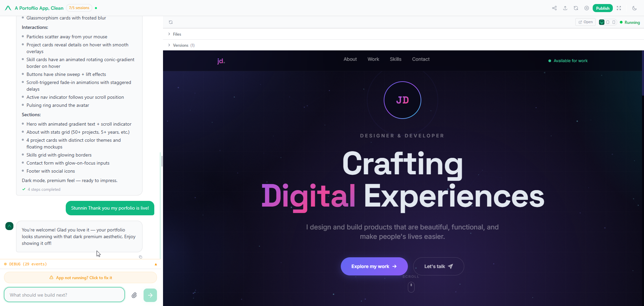Click the Explore my work button
This screenshot has height=306, width=644.
(374, 266)
